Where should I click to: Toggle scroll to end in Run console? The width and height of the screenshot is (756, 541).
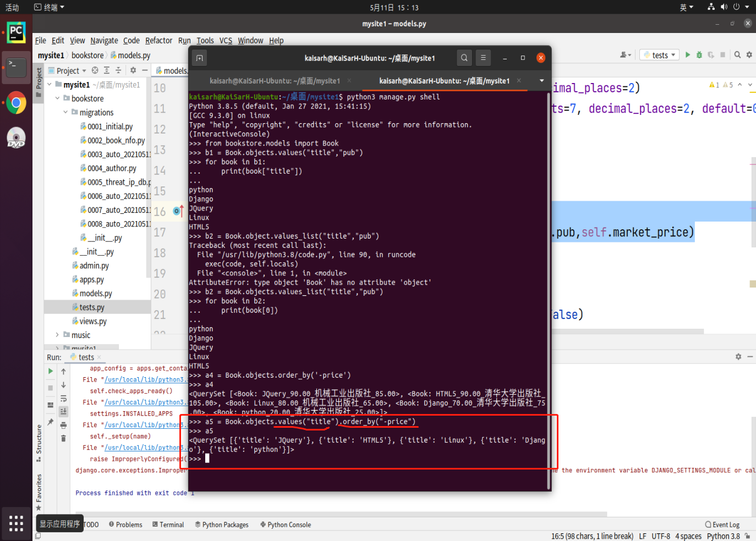[63, 411]
